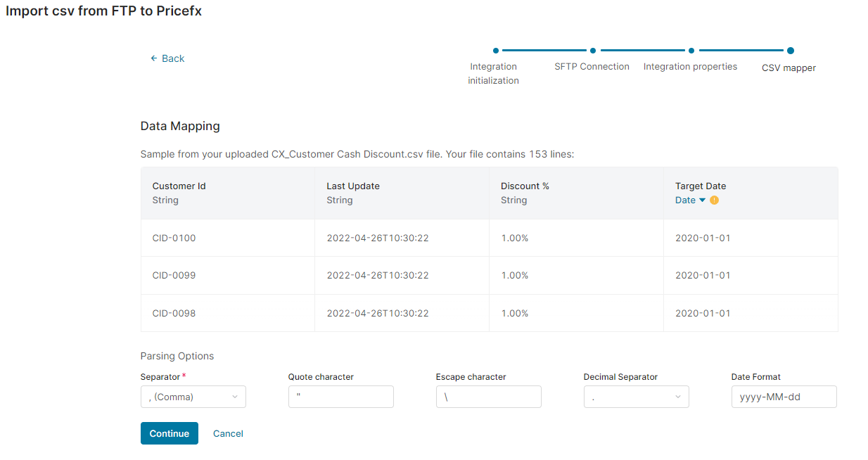Focus the Quote character field
The image size is (868, 460).
click(340, 397)
